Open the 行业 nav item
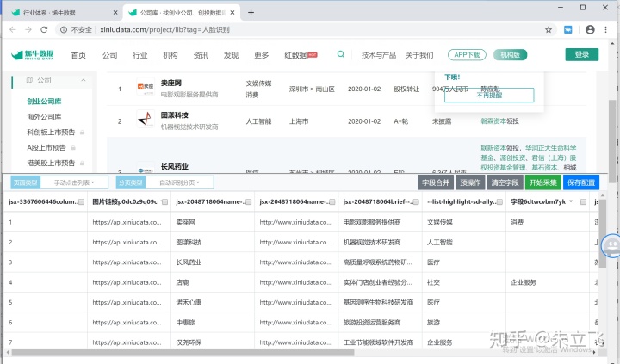The height and width of the screenshot is (364, 620). pos(140,55)
